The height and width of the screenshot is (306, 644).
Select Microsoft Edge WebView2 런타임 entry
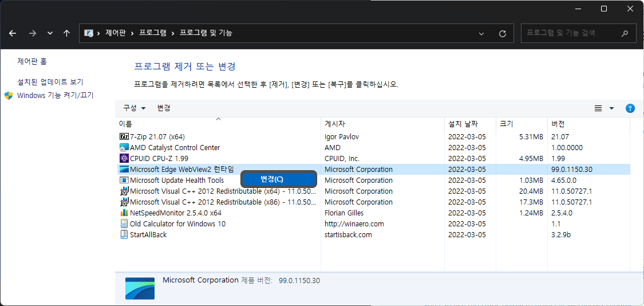pos(181,169)
